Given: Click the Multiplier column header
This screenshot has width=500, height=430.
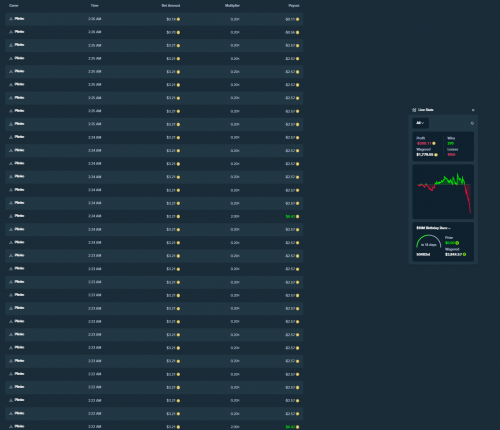Looking at the screenshot, I should click(x=232, y=6).
